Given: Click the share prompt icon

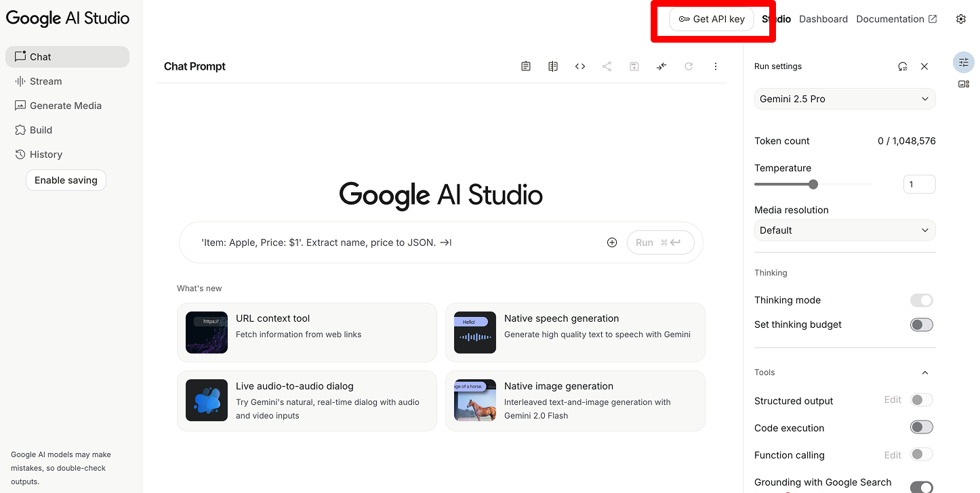Looking at the screenshot, I should (607, 66).
